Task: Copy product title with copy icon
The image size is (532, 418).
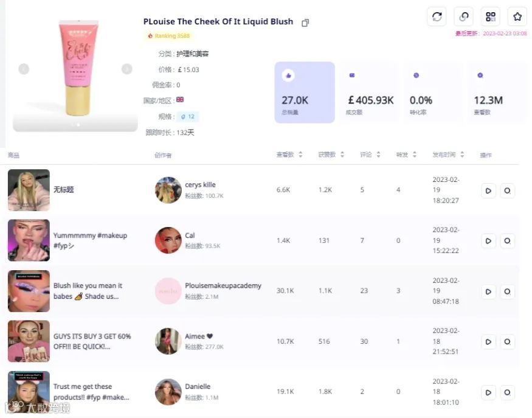Action: click(305, 23)
